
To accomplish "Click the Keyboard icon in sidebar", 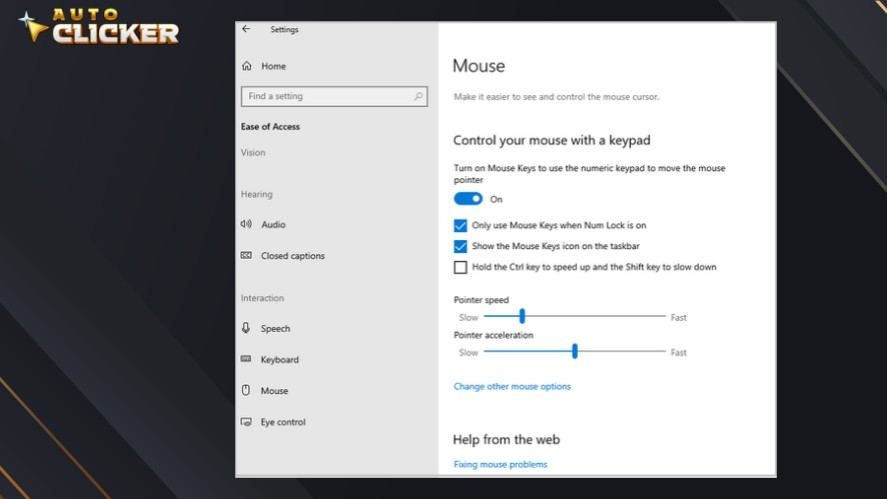I will [x=246, y=359].
